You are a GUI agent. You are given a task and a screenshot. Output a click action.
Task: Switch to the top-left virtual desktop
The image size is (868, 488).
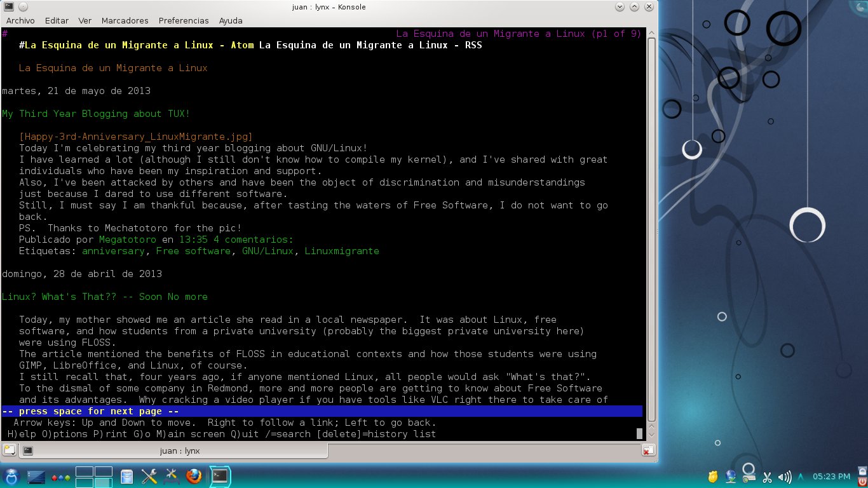[x=85, y=471]
